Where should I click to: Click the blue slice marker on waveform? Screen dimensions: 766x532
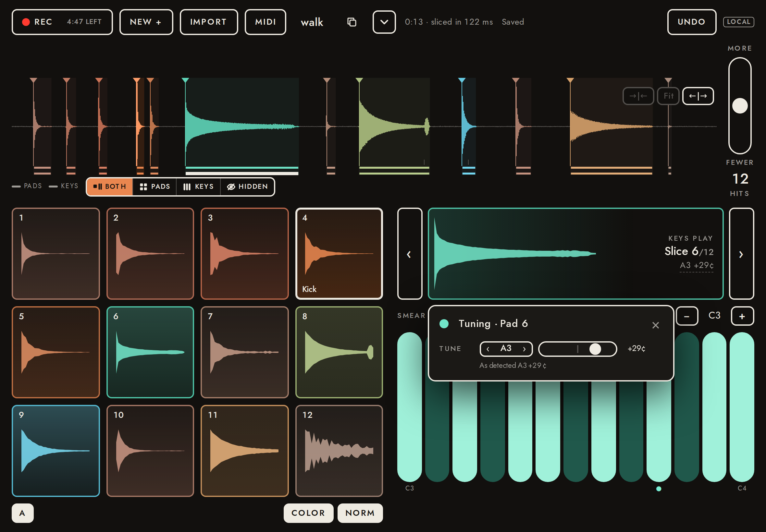pyautogui.click(x=462, y=80)
